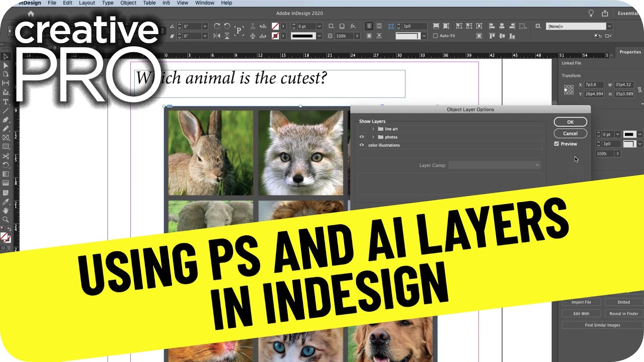Open the rotation angle dropdown
Viewport: 644px width, 362px height.
(x=205, y=26)
